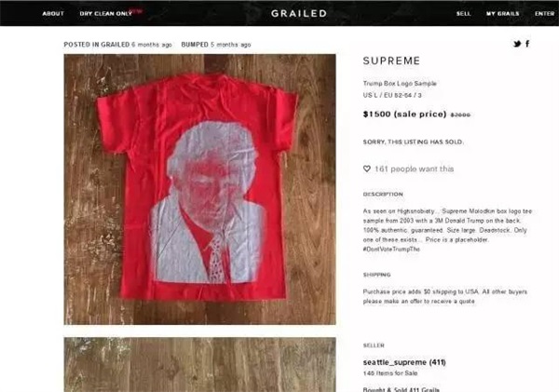
Task: Share listing via Facebook icon
Action: (x=527, y=44)
